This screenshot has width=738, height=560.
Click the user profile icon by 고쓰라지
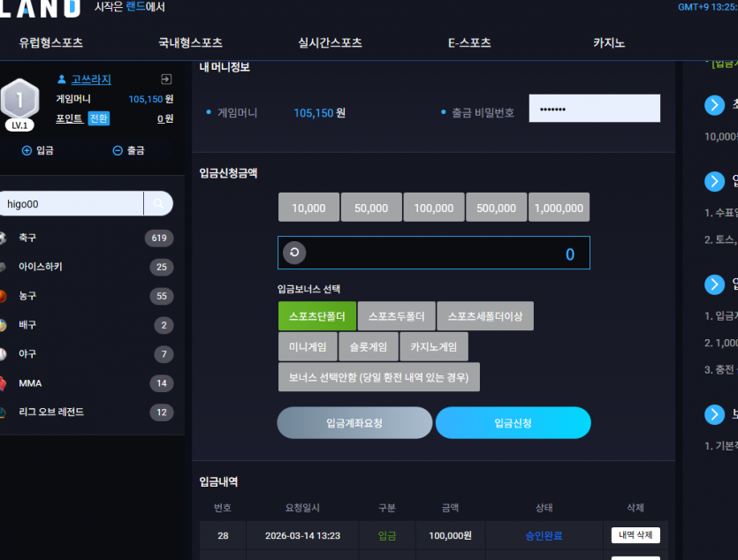(x=62, y=79)
